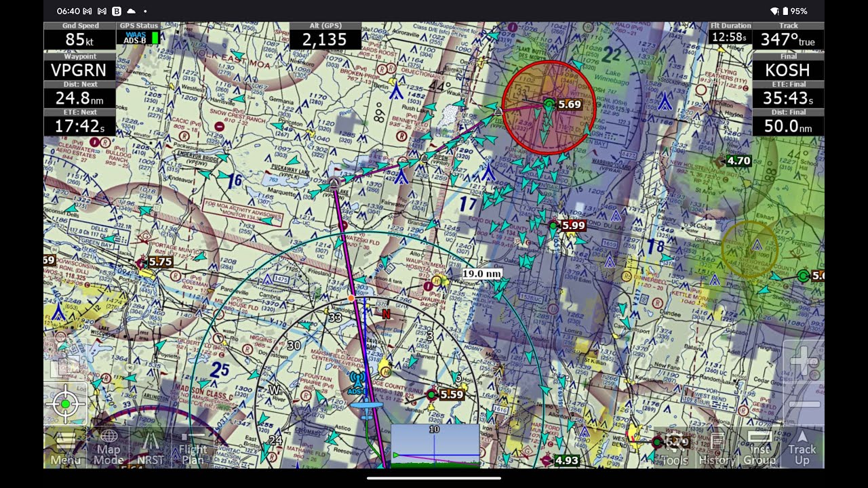The width and height of the screenshot is (868, 488).
Task: Open the vertical profile view thumbnail
Action: click(x=435, y=446)
